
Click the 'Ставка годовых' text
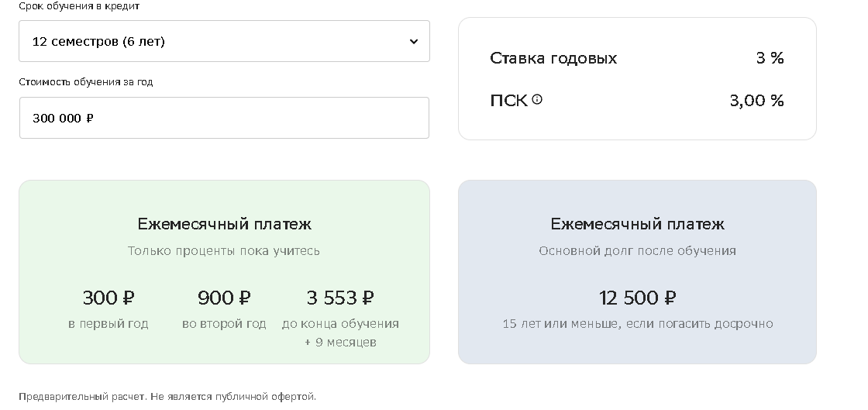pos(553,58)
